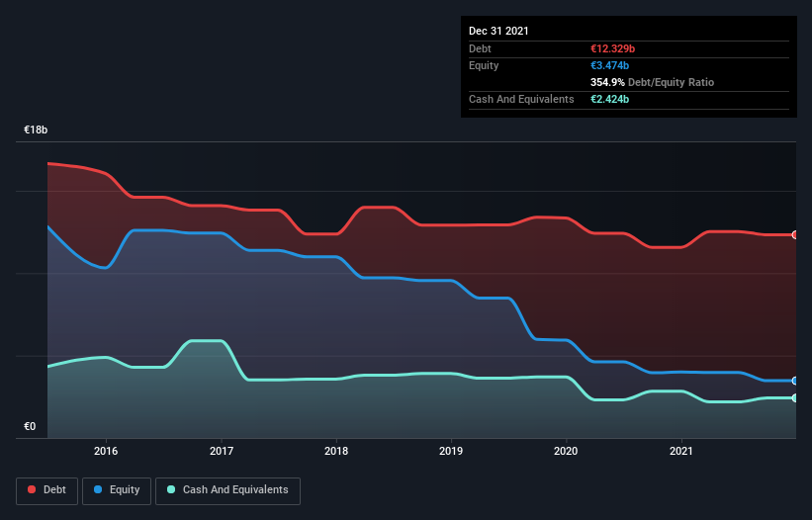812x520 pixels.
Task: Click the 2018 x-axis label
Action: (336, 451)
